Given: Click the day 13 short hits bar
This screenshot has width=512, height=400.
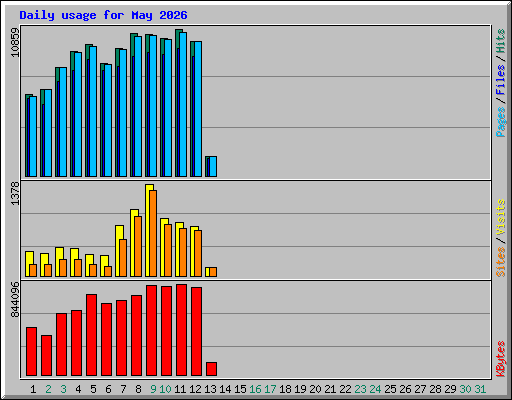Looking at the screenshot, I should 207,166.
